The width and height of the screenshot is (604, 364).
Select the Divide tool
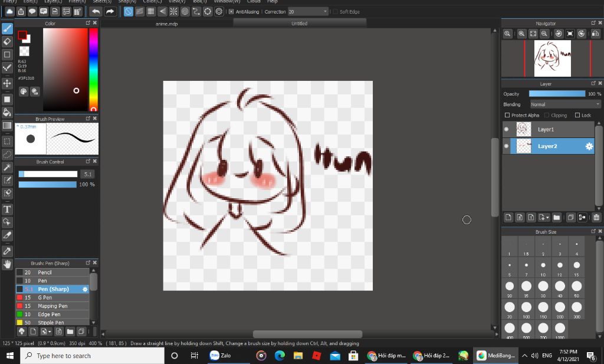coord(7,235)
